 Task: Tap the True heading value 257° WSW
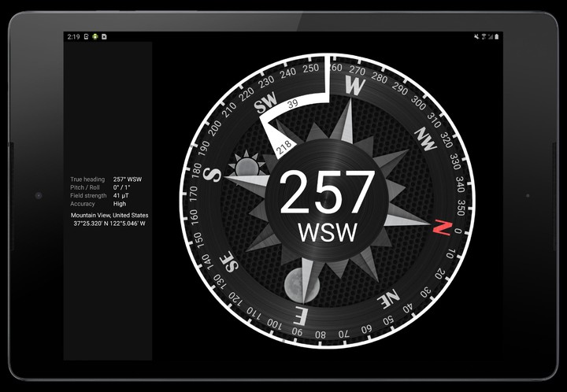128,179
